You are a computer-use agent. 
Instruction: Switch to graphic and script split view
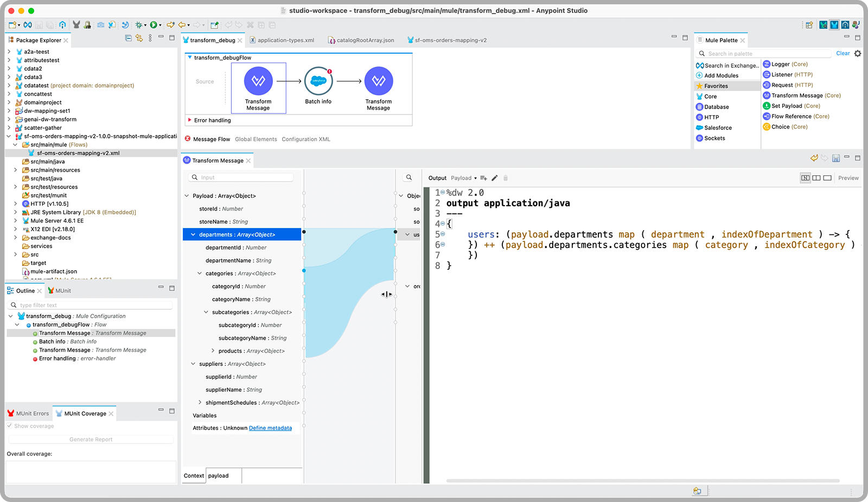[806, 178]
